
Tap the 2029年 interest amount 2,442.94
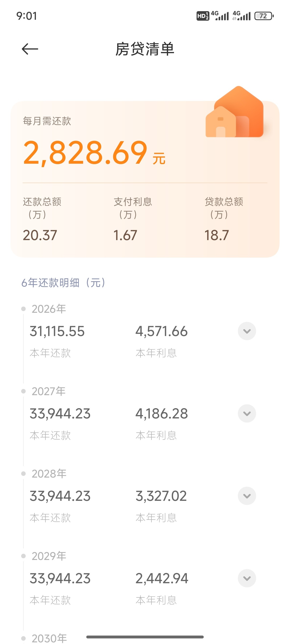point(162,578)
